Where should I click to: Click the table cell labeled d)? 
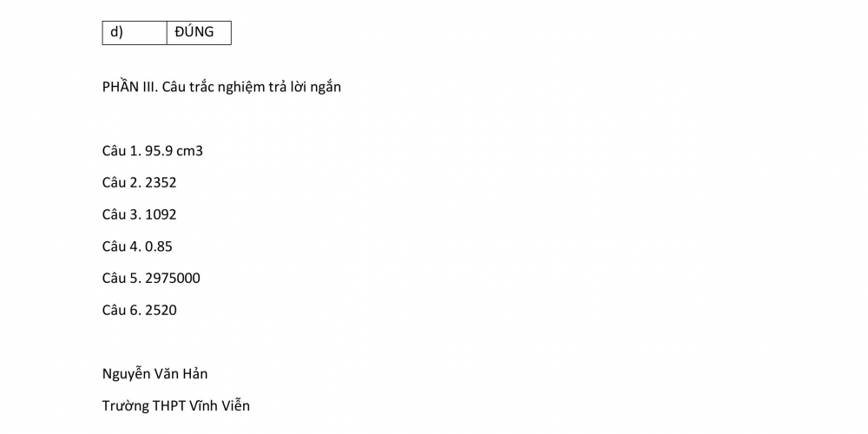[x=135, y=33]
